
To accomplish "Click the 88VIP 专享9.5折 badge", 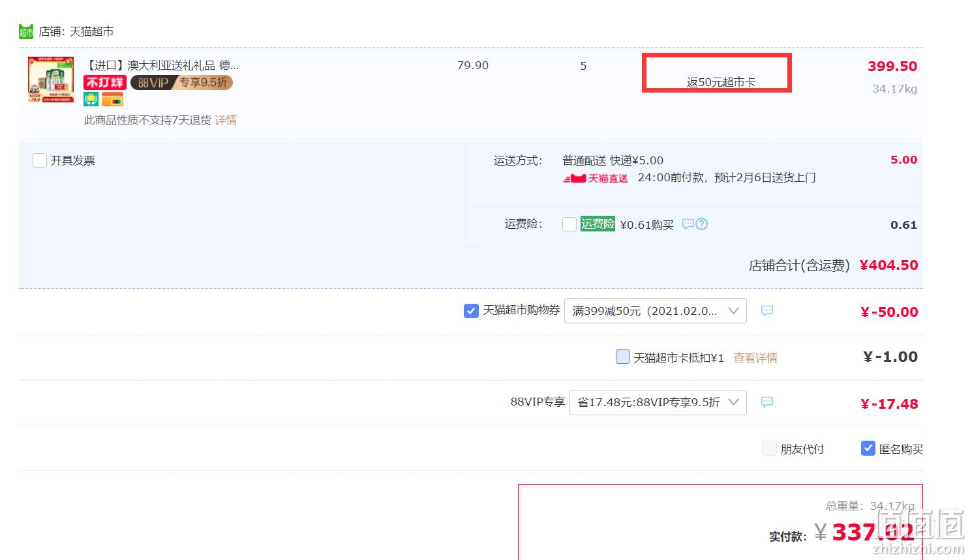I will coord(181,83).
